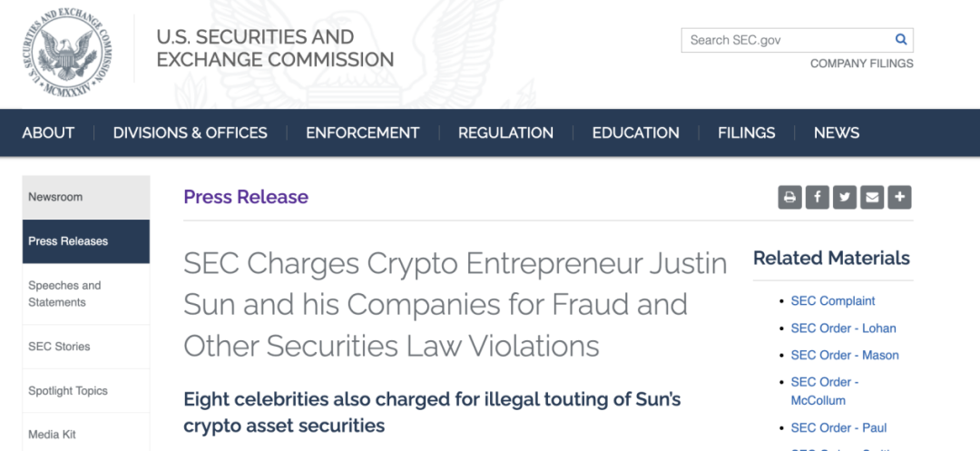Screen dimensions: 980x451
Task: Open the About menu
Action: pos(48,132)
